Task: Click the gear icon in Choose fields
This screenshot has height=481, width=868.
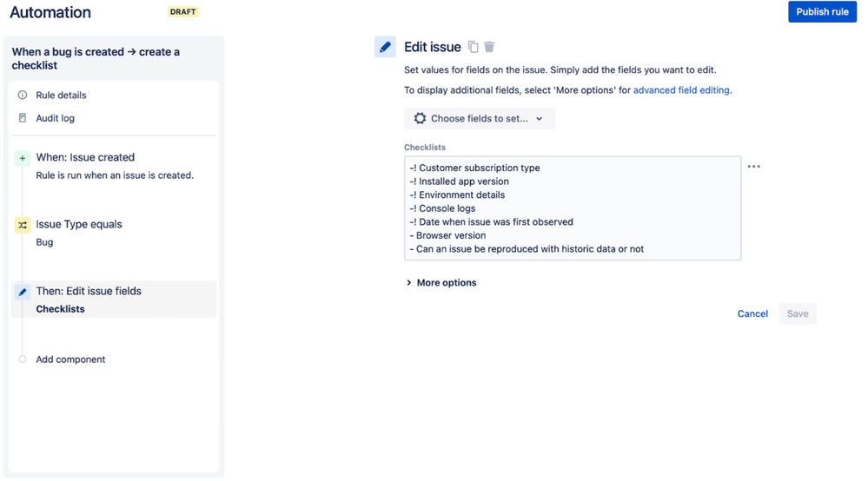Action: click(x=421, y=118)
